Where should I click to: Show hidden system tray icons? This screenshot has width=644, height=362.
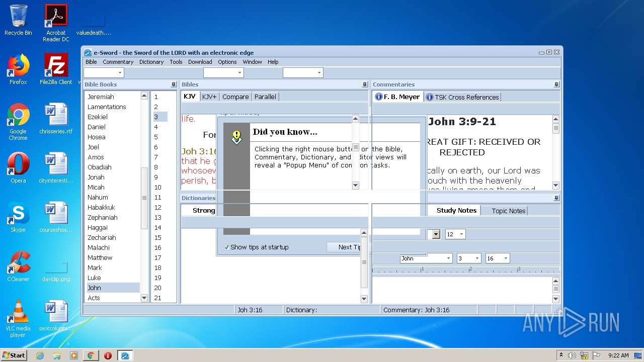click(x=561, y=355)
